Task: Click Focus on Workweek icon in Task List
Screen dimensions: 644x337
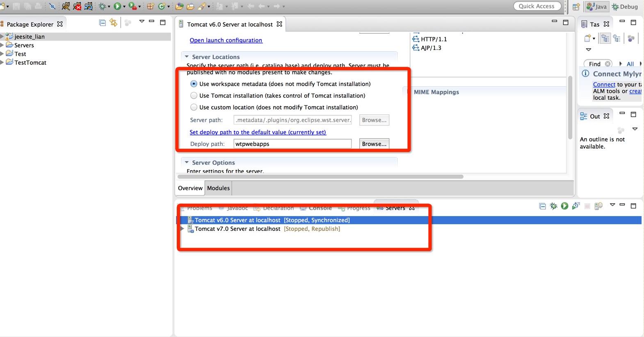Action: click(631, 38)
